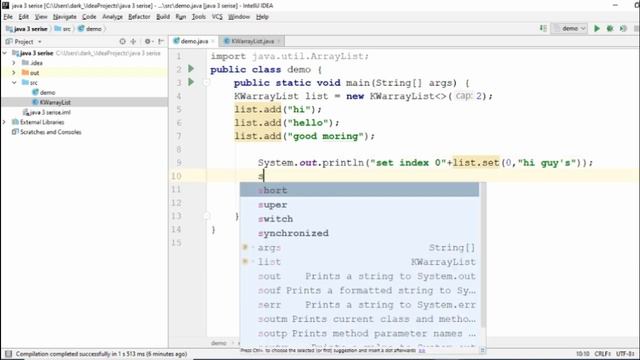Choose 'args' String[] completion suggestion
640x360 pixels.
tap(359, 247)
